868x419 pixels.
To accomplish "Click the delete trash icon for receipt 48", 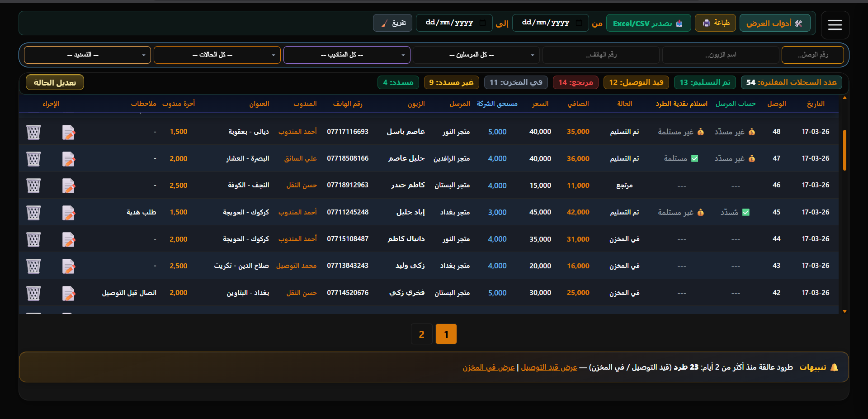I will tap(33, 132).
